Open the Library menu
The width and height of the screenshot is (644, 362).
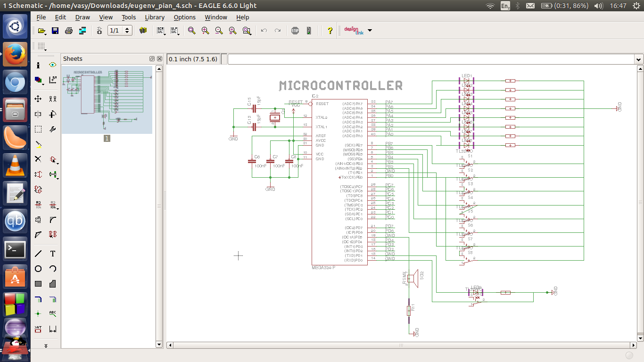pyautogui.click(x=155, y=17)
